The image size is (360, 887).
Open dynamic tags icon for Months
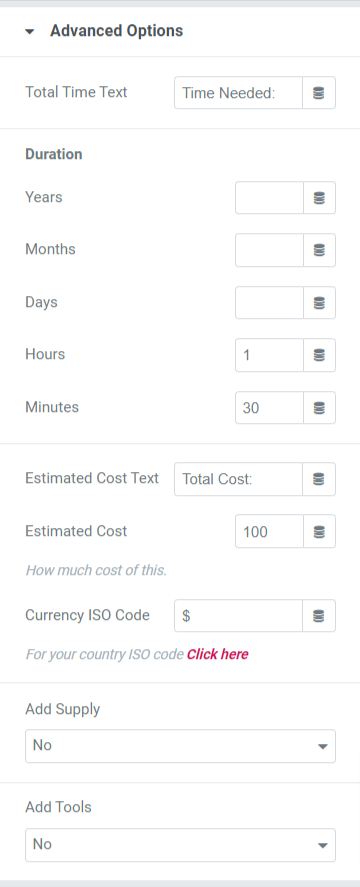click(319, 250)
